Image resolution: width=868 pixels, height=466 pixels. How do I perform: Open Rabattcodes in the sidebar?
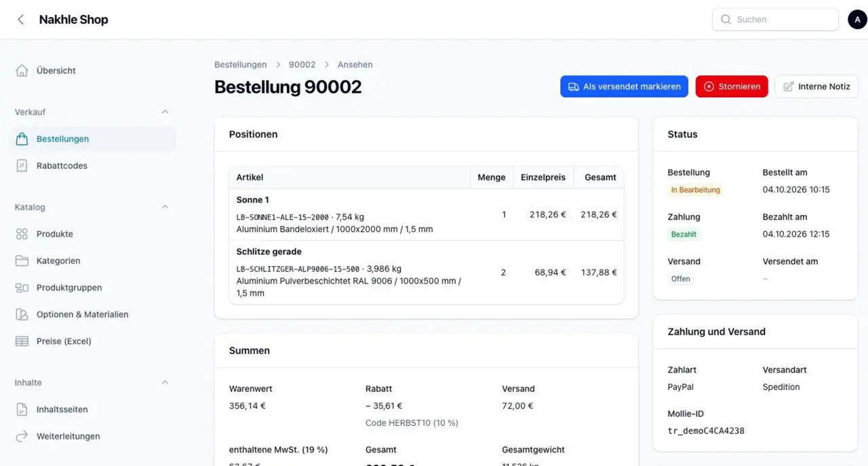92,166
